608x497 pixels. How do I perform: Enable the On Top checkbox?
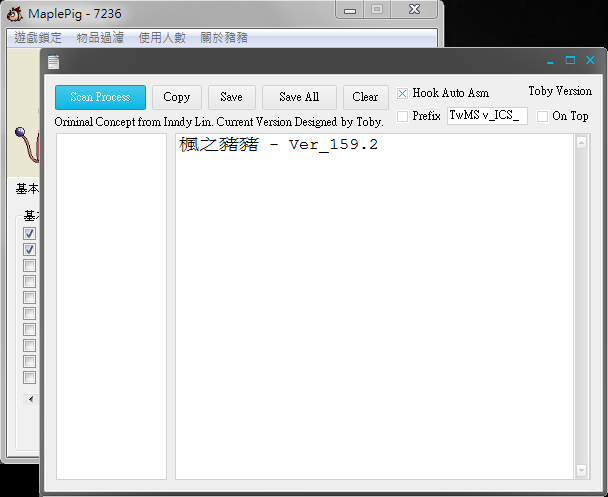pyautogui.click(x=542, y=116)
